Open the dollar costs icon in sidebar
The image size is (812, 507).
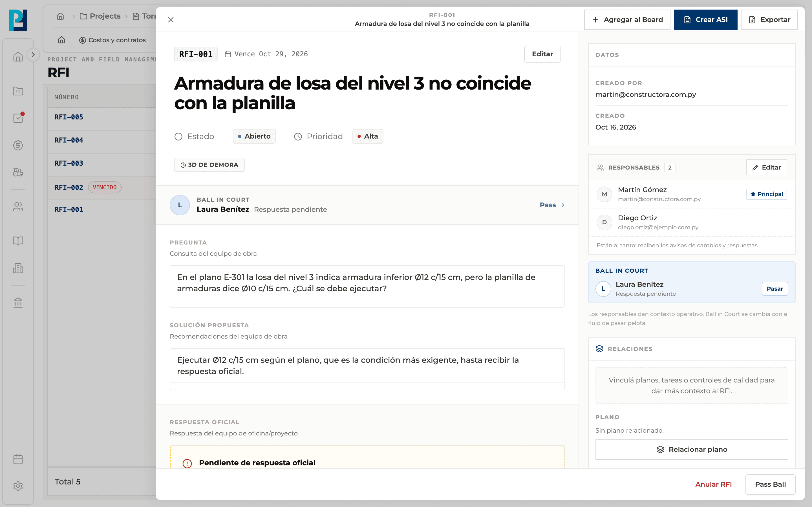18,145
